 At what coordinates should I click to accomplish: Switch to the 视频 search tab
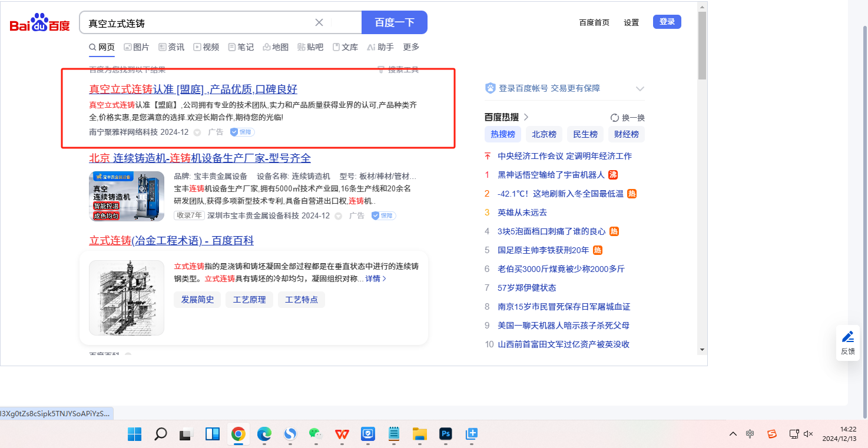pos(206,47)
